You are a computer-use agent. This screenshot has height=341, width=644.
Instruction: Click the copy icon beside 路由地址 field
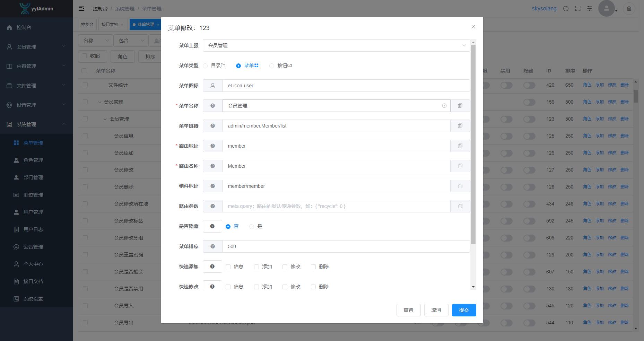coord(460,146)
